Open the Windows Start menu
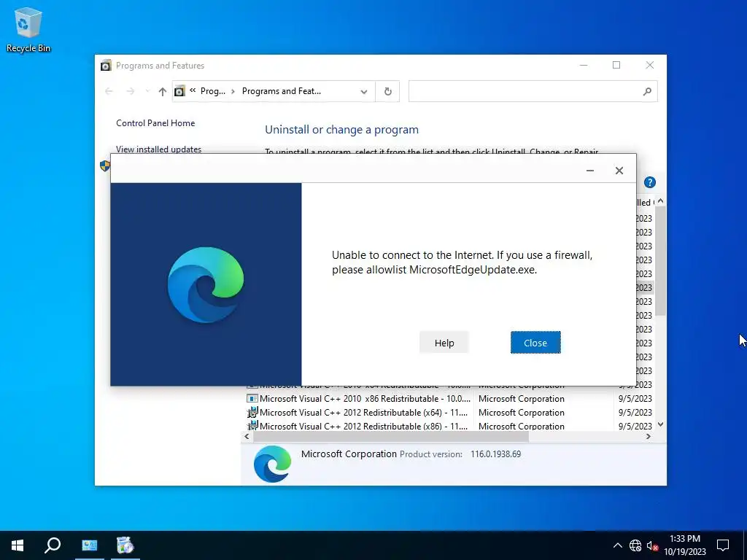Image resolution: width=747 pixels, height=560 pixels. [18, 545]
